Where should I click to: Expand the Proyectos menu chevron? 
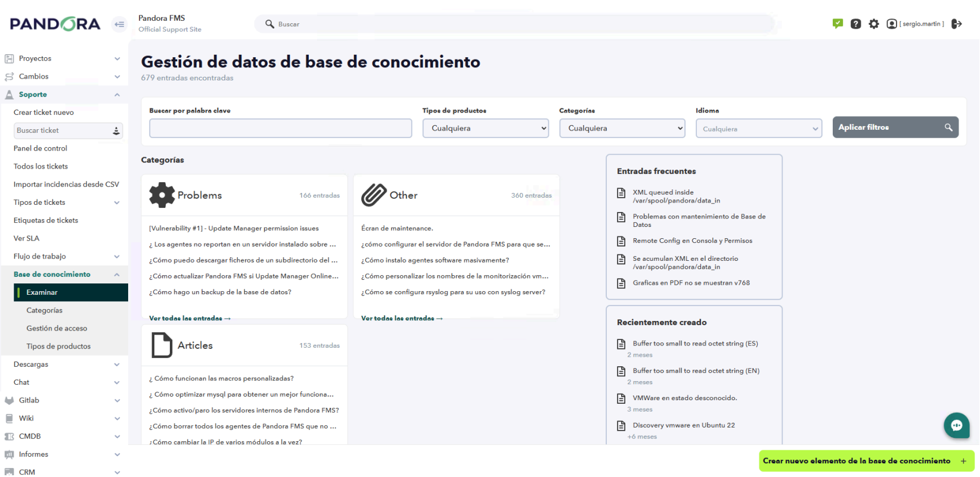(x=117, y=58)
